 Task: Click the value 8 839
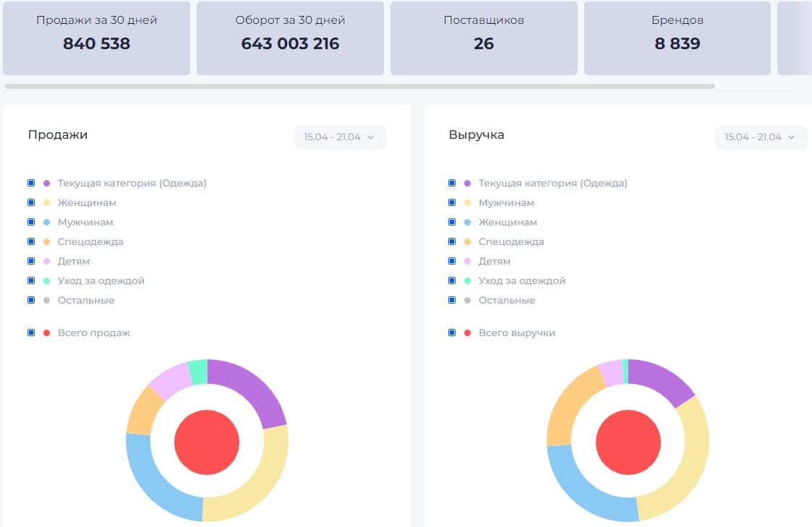coord(678,43)
